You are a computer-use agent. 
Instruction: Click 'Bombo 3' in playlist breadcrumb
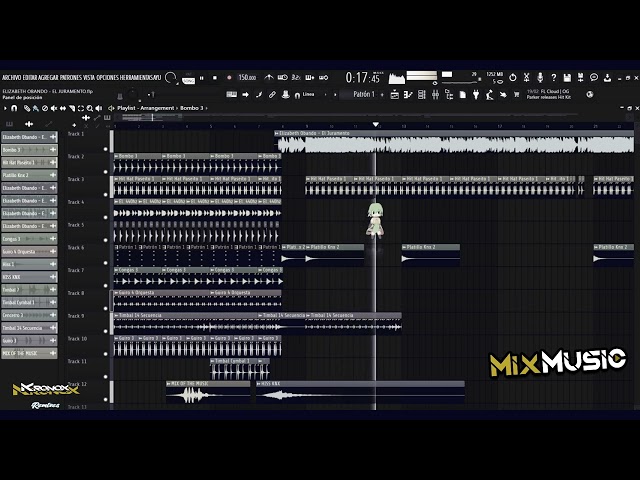191,108
